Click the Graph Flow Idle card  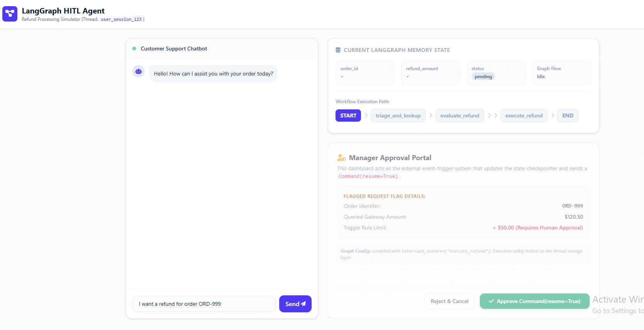click(561, 73)
